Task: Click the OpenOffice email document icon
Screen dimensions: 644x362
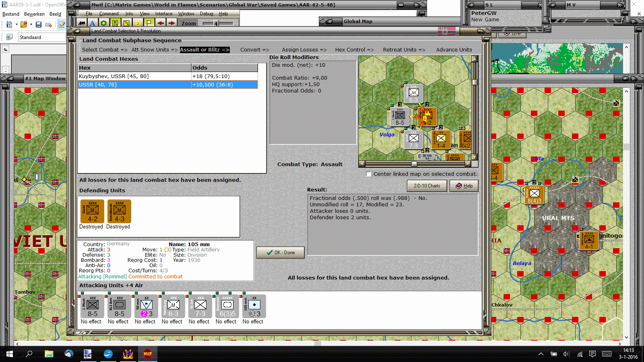Action: [x=49, y=25]
